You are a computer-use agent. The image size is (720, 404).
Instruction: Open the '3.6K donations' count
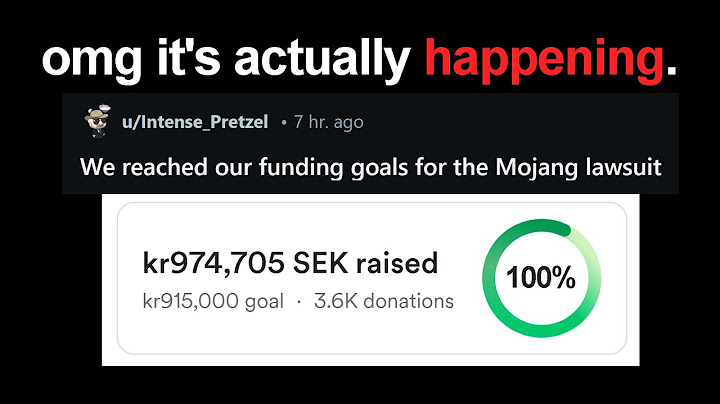[384, 301]
